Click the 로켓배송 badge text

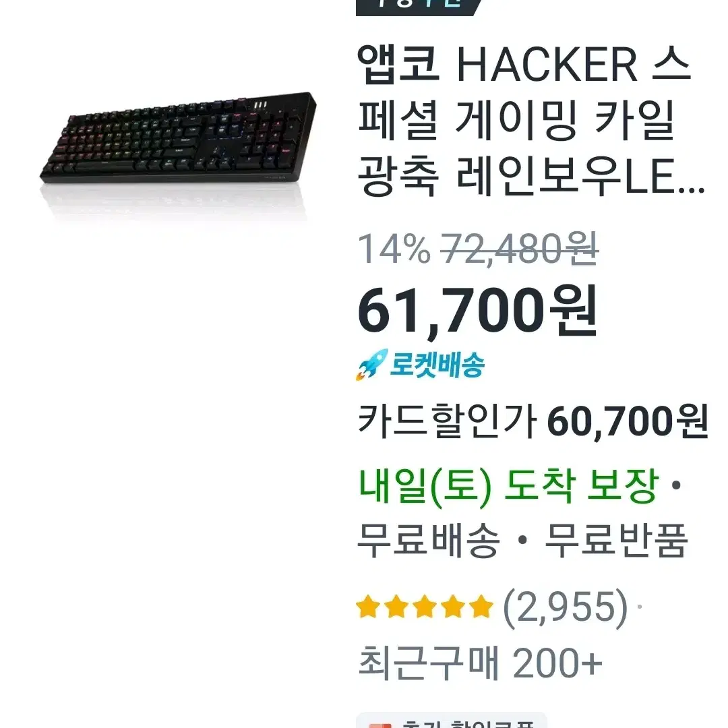coord(437,365)
